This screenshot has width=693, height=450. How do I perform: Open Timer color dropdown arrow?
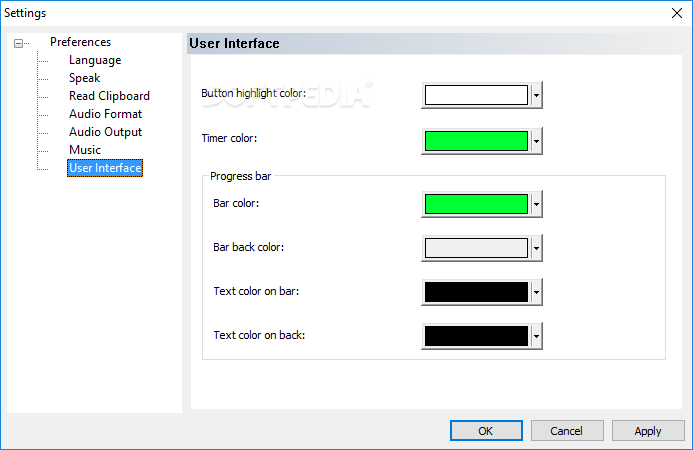point(536,141)
